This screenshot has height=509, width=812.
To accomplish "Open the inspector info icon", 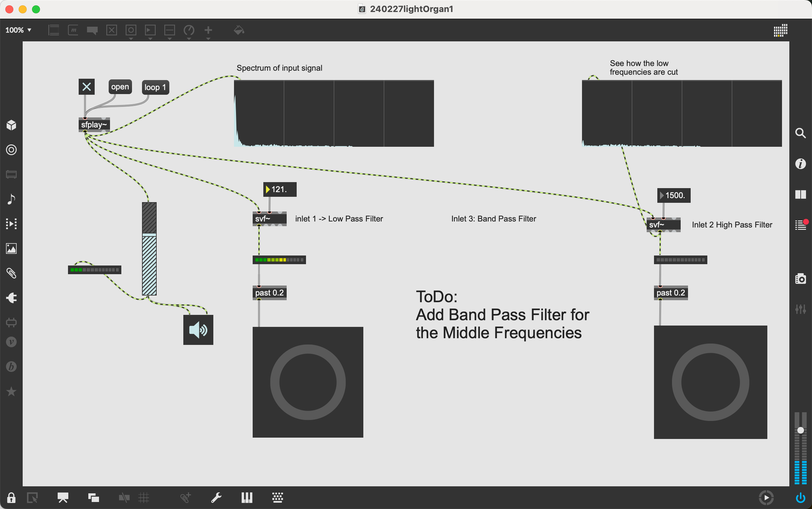I will click(x=800, y=164).
